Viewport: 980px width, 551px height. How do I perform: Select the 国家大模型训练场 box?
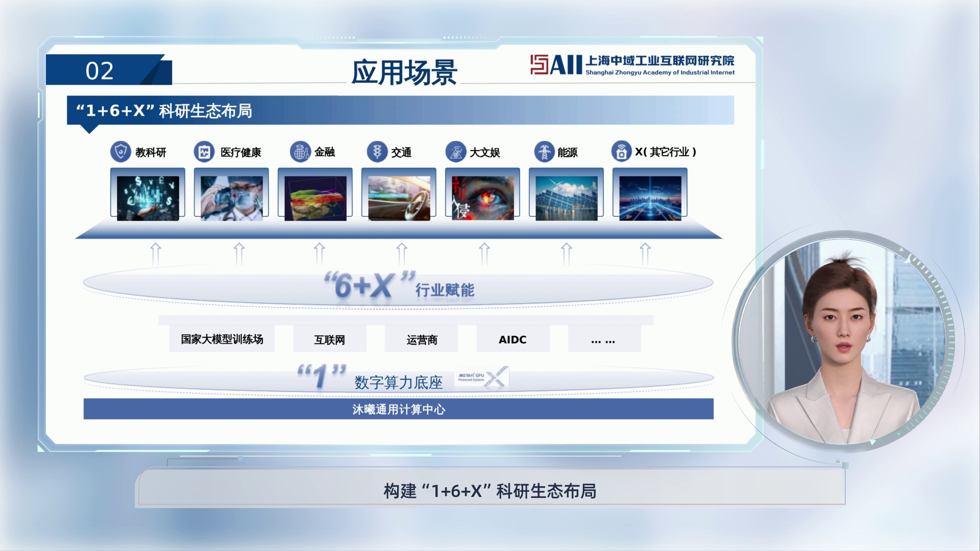222,339
